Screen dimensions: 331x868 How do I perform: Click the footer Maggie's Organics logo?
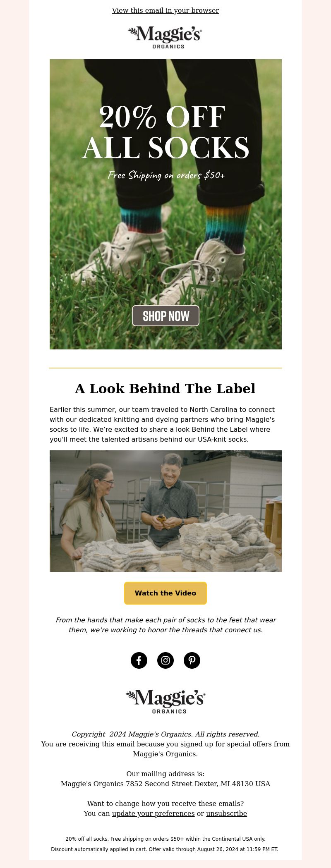point(165,701)
